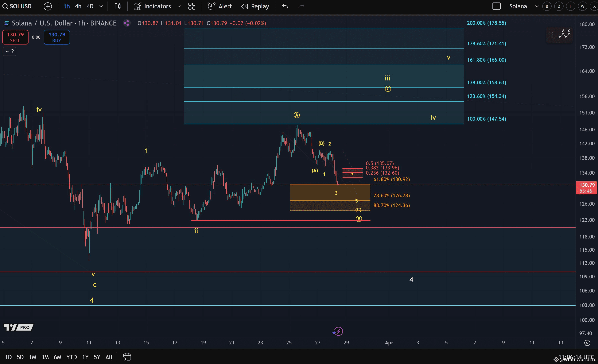Viewport: 598px width, 364px height.
Task: Set date range to 6M
Action: (x=57, y=357)
